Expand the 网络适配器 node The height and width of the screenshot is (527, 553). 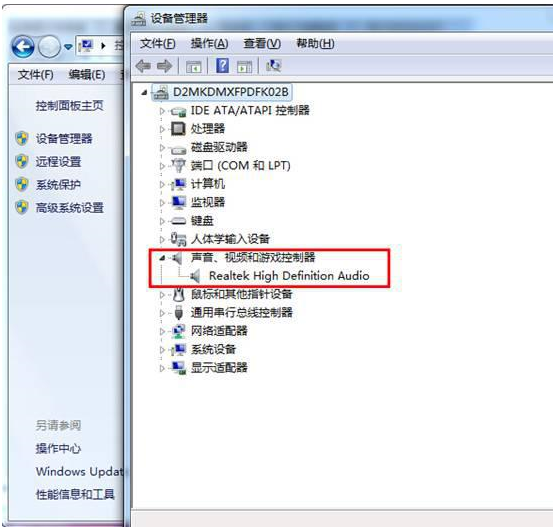tap(162, 331)
